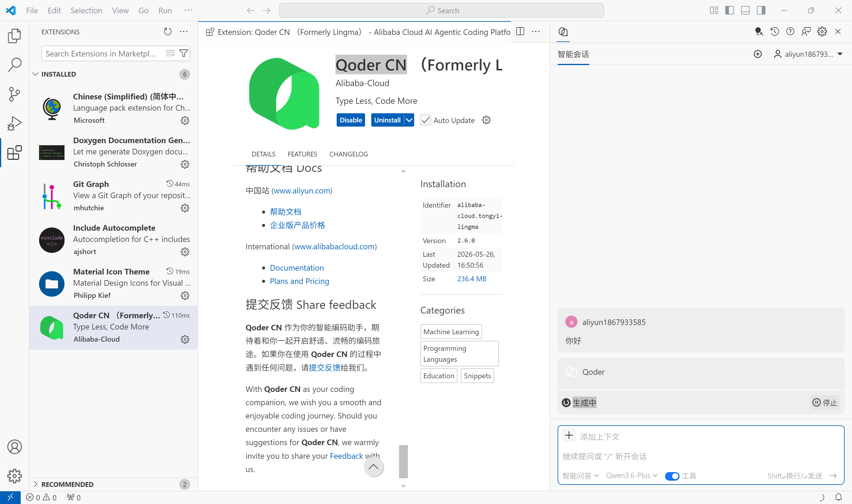Screen dimensions: 852x504
Task: Open the www.aliyun.com link
Action: (302, 191)
